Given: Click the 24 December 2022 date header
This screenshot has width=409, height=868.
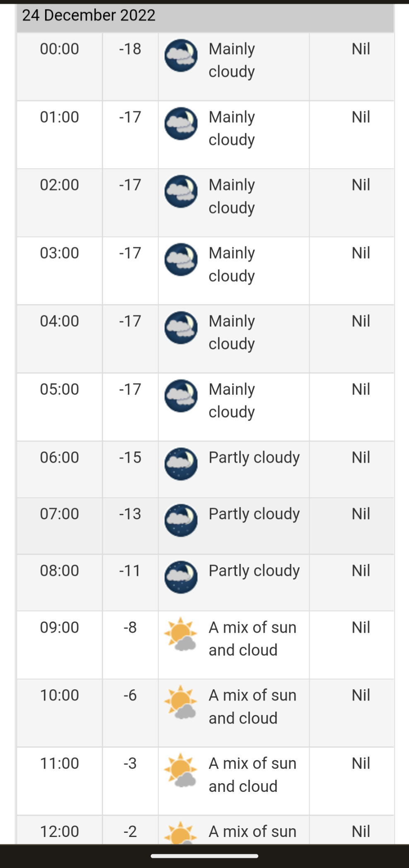Looking at the screenshot, I should pyautogui.click(x=89, y=16).
